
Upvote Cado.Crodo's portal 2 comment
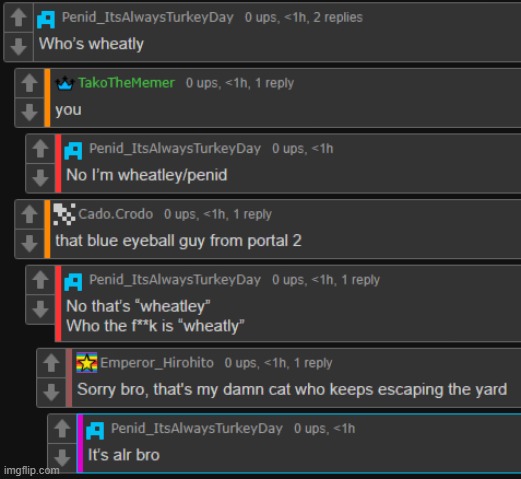pyautogui.click(x=29, y=214)
